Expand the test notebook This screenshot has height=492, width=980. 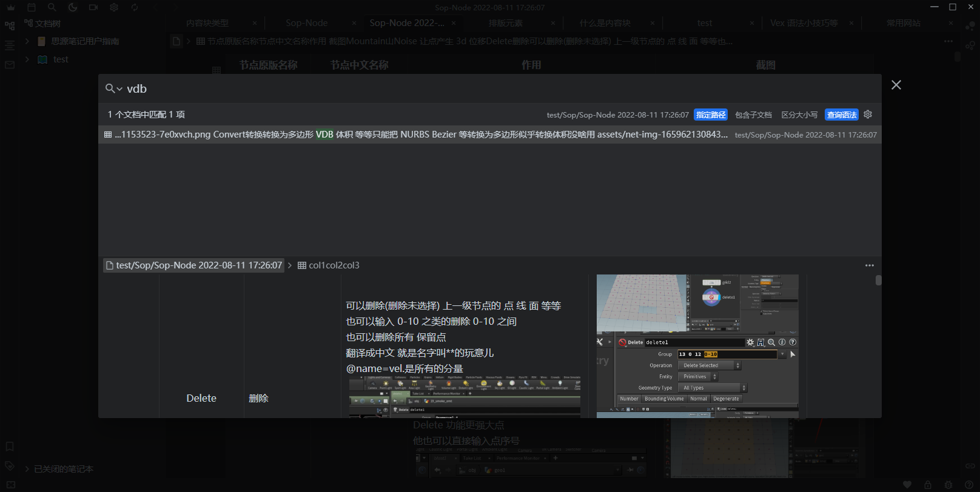[x=27, y=59]
